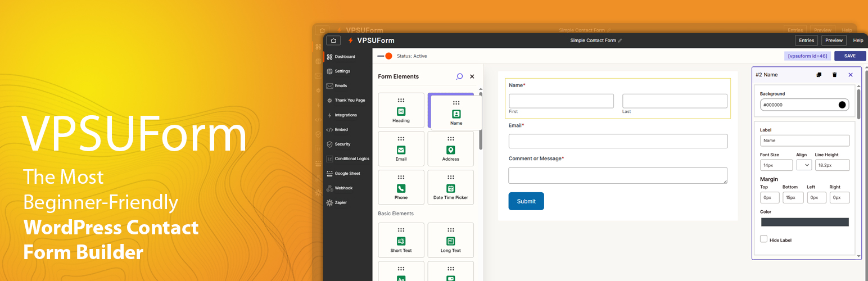
Task: Click the Submit button in the form
Action: pos(526,201)
